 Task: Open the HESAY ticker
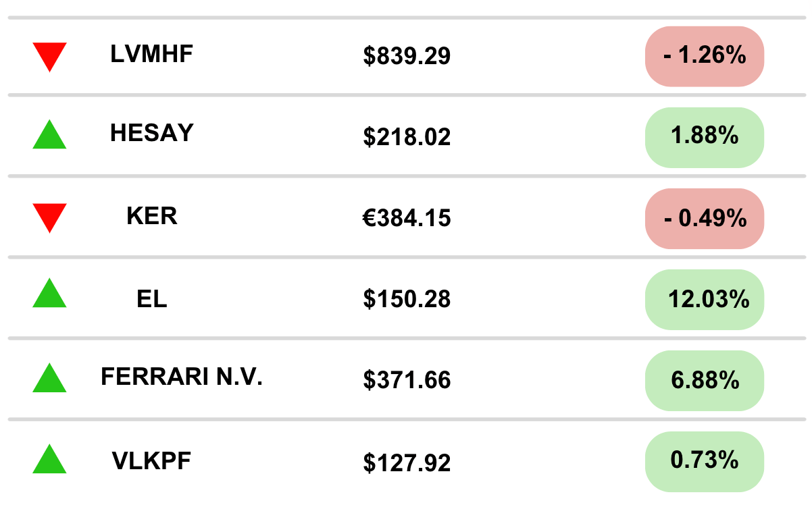point(152,133)
